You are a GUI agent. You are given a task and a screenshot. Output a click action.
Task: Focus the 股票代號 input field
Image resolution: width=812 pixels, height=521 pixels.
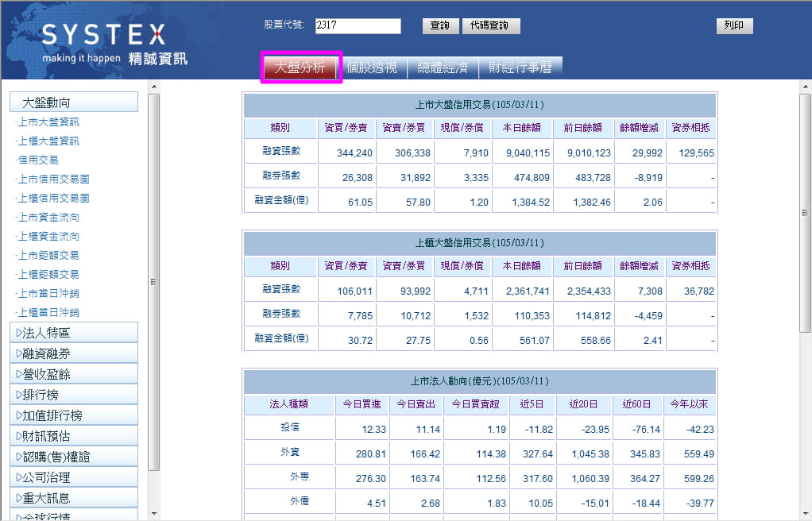point(358,26)
